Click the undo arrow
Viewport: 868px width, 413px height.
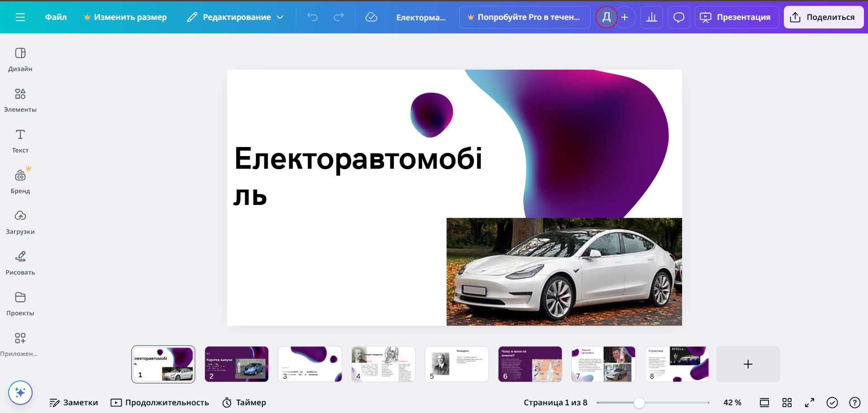313,17
